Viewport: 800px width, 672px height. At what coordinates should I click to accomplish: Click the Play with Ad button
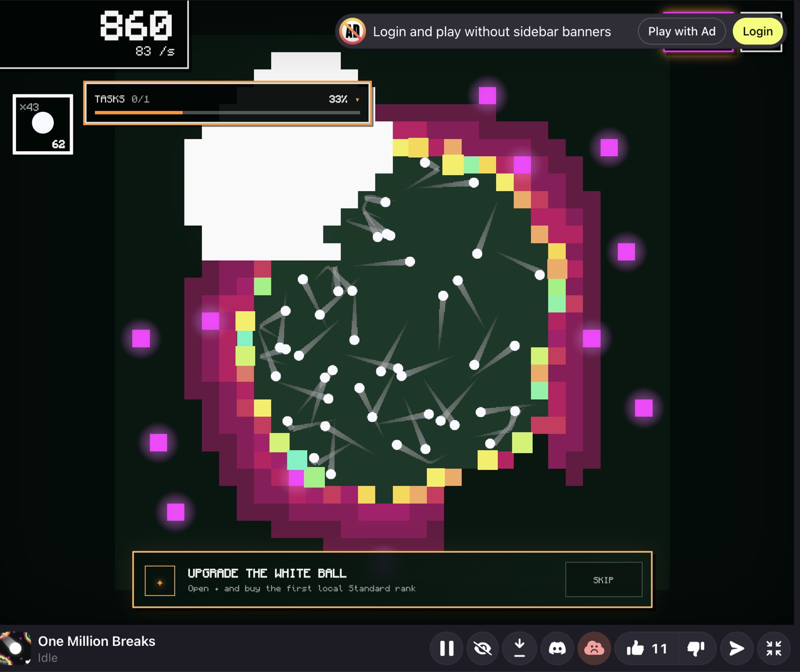pos(682,31)
